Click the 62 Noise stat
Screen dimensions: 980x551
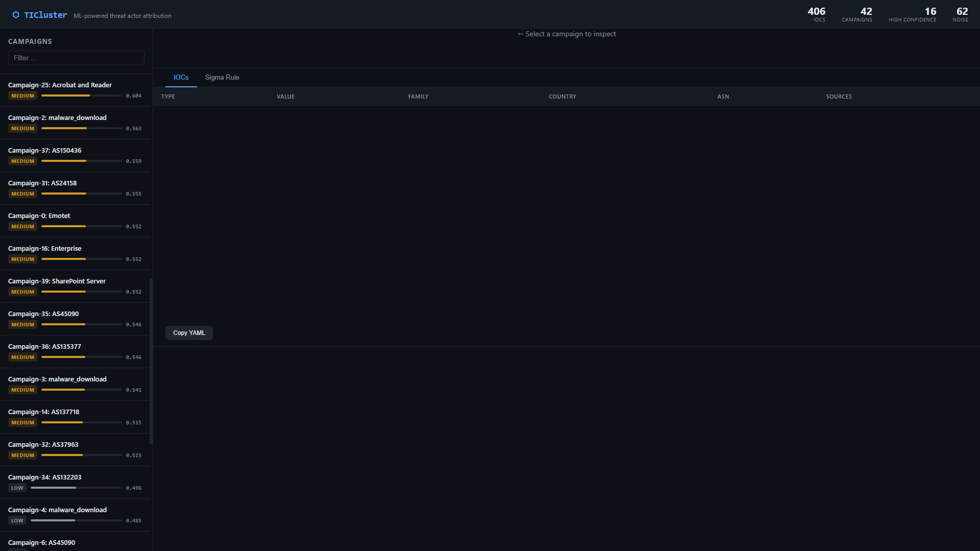[960, 14]
